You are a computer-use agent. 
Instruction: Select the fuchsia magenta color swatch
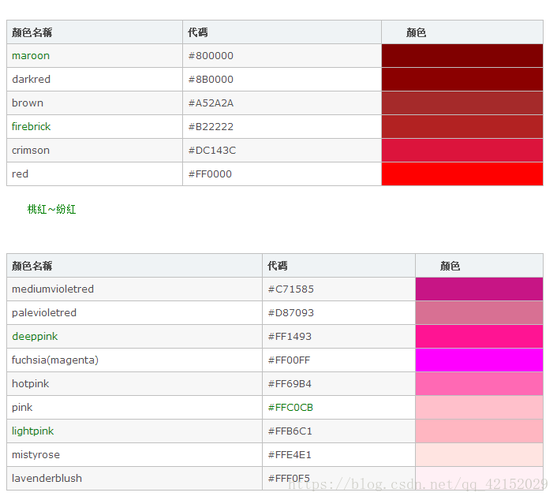(x=479, y=360)
